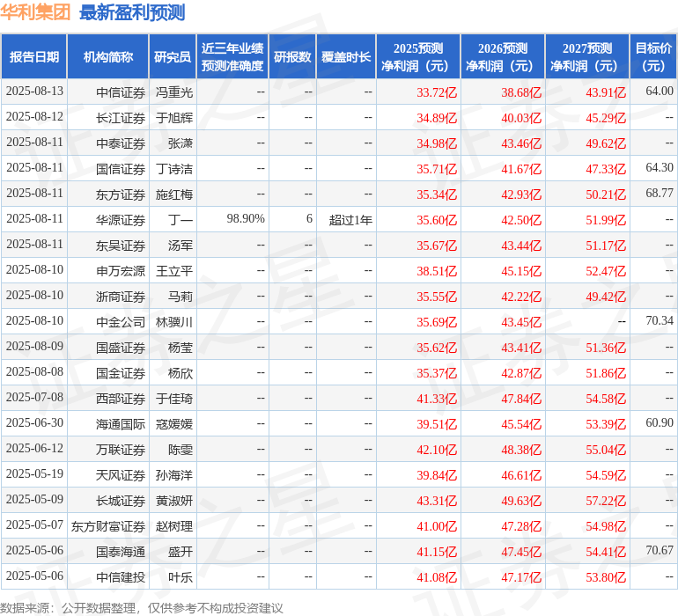Image resolution: width=678 pixels, height=616 pixels.
Task: Click the 东方财富证券 institution name
Action: click(x=108, y=526)
